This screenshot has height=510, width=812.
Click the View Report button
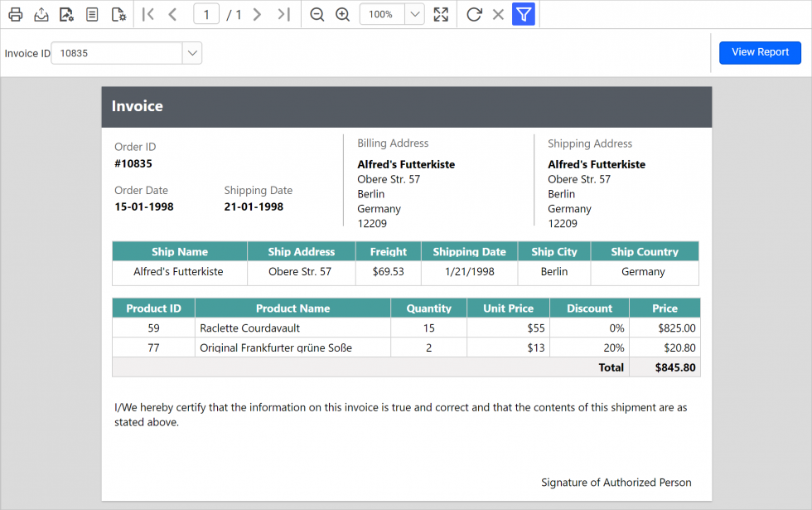point(760,52)
